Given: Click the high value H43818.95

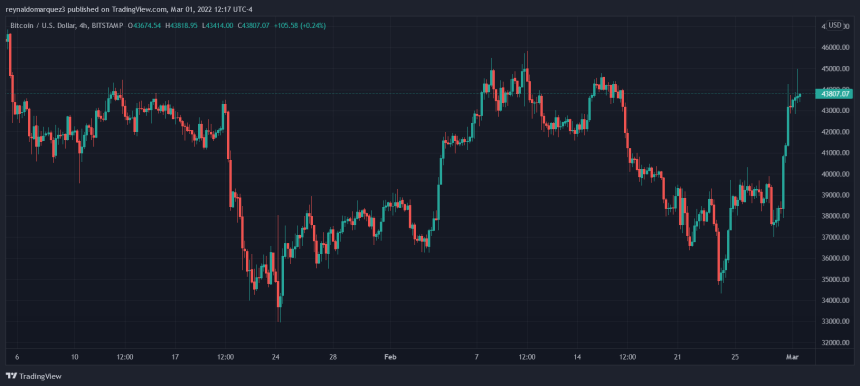Looking at the screenshot, I should tap(180, 26).
